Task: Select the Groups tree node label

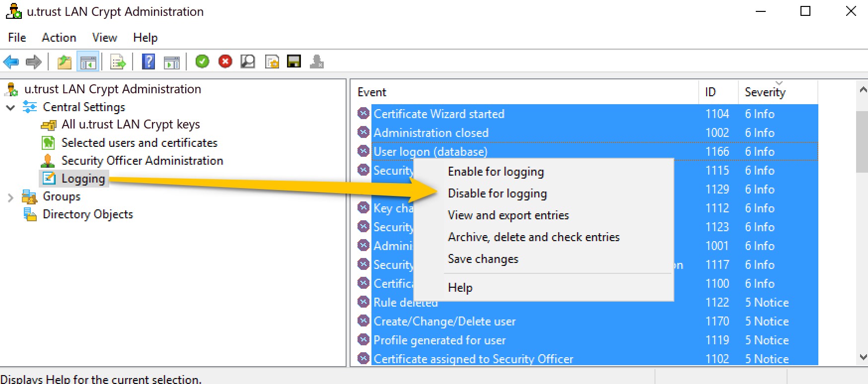Action: [62, 196]
